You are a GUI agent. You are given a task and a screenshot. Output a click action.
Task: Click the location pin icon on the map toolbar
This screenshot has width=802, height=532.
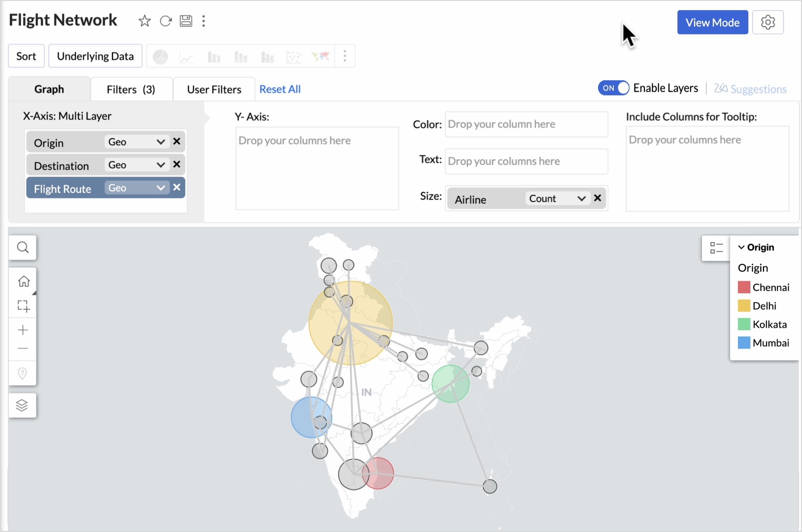point(22,373)
